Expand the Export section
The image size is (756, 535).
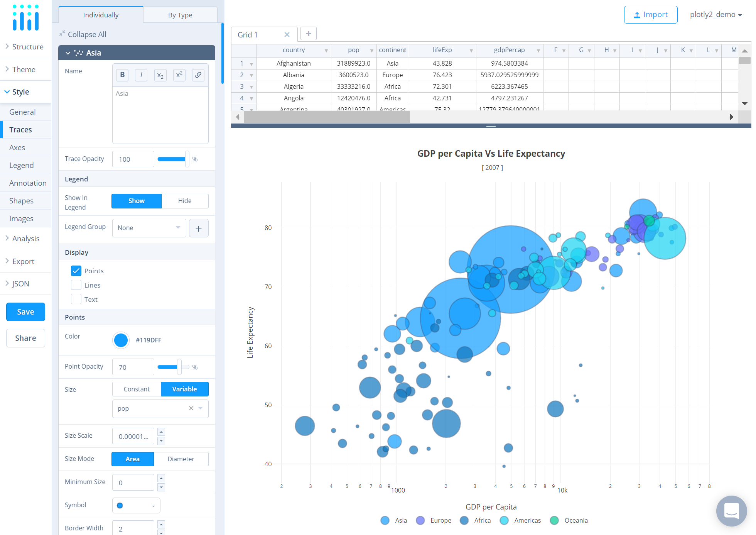[x=25, y=261]
